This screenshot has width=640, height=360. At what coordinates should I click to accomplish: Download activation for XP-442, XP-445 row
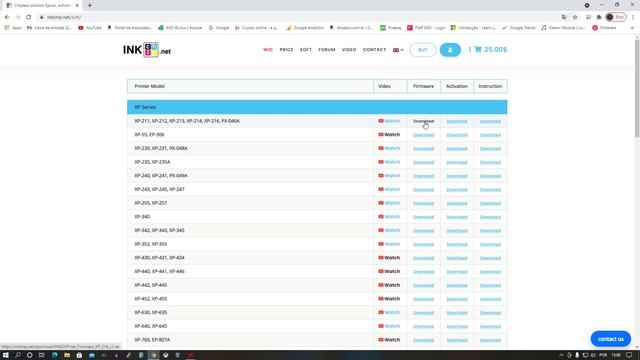pos(457,285)
